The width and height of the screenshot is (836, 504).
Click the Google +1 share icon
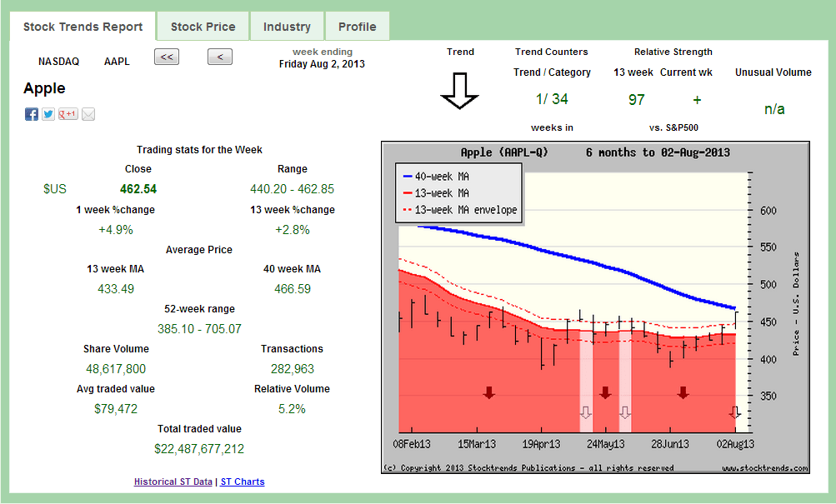[68, 114]
